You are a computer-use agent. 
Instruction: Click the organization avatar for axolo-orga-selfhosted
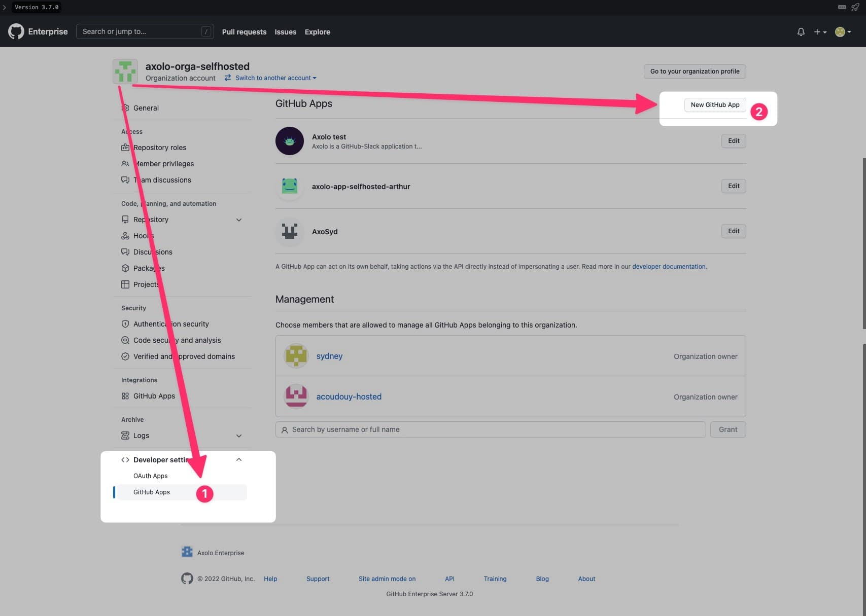pyautogui.click(x=125, y=71)
